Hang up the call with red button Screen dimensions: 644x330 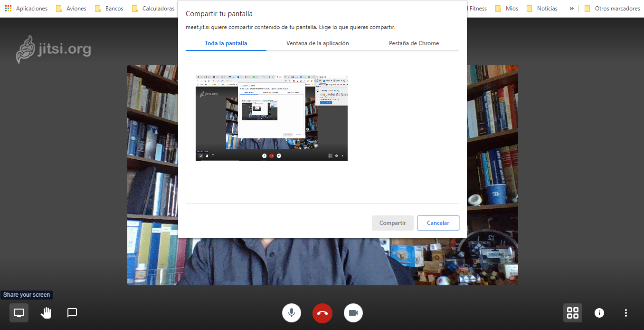coord(322,313)
